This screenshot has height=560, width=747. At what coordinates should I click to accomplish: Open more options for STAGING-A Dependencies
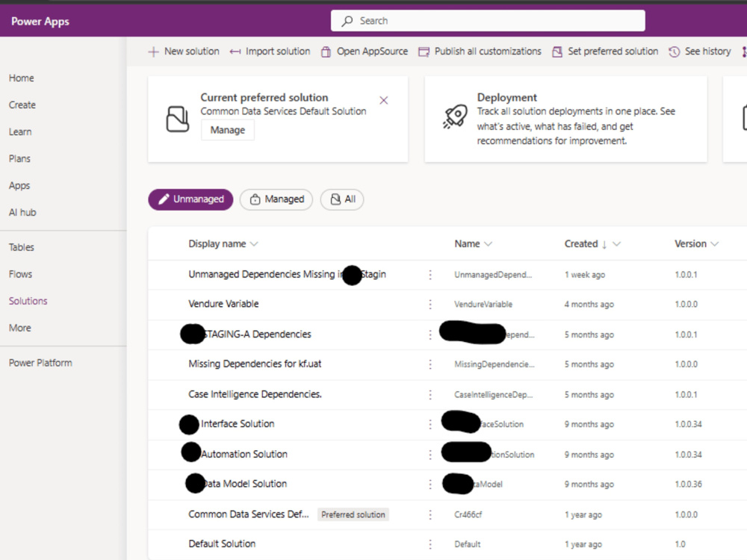click(x=430, y=335)
